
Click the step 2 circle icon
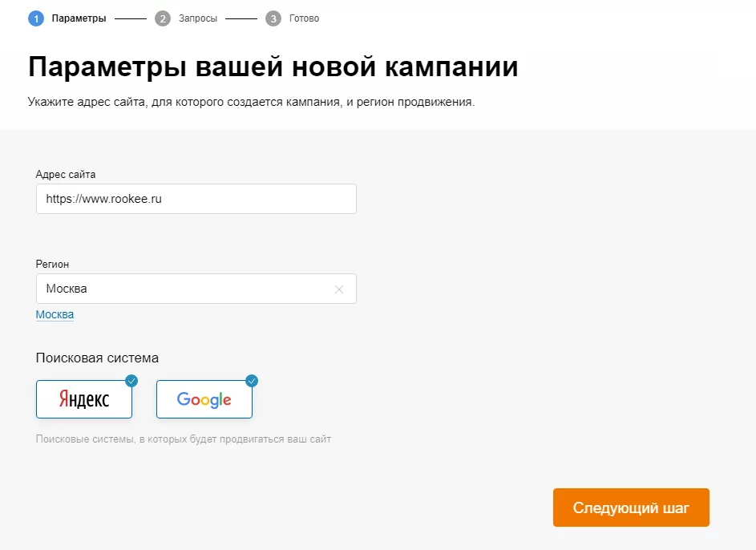pyautogui.click(x=163, y=18)
